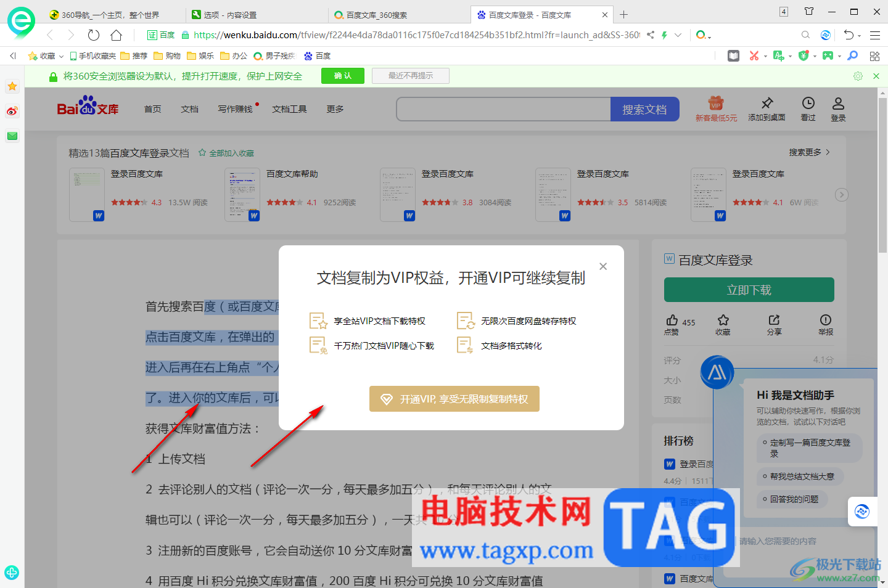The image size is (888, 588).
Task: Open the mail sidebar icon
Action: click(x=12, y=136)
